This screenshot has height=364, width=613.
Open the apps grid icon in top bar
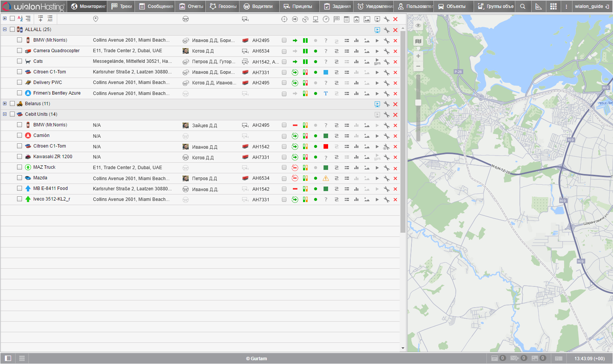[x=553, y=6]
